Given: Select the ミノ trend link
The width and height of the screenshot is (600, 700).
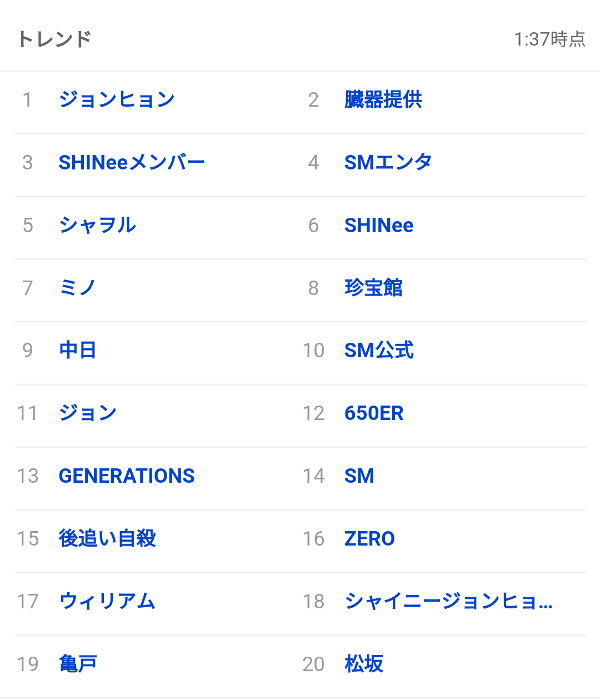Looking at the screenshot, I should click(77, 288).
